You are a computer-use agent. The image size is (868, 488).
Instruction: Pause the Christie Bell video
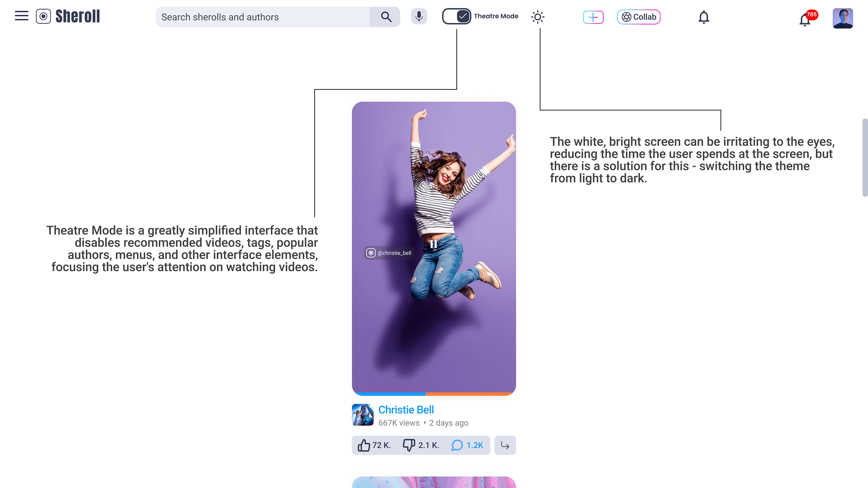coord(433,244)
